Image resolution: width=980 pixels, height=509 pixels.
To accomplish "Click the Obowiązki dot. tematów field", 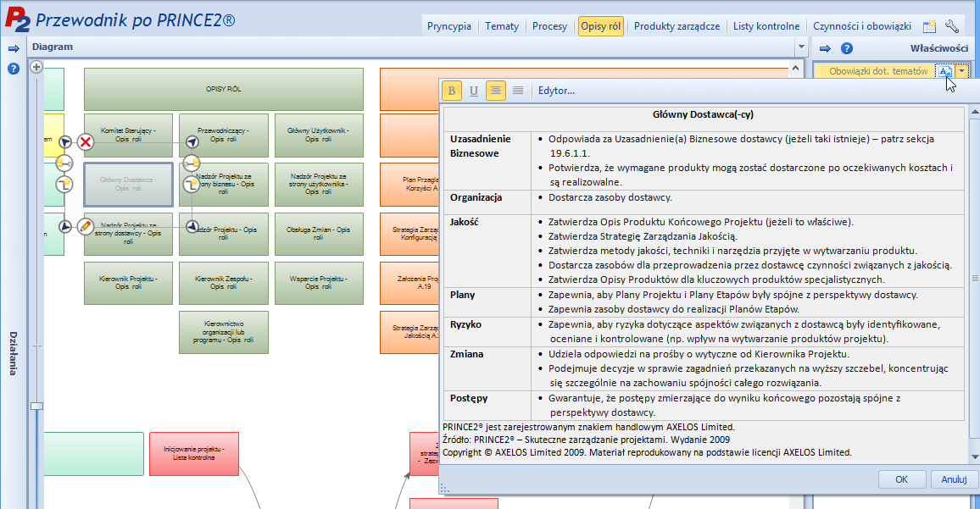I will click(875, 71).
